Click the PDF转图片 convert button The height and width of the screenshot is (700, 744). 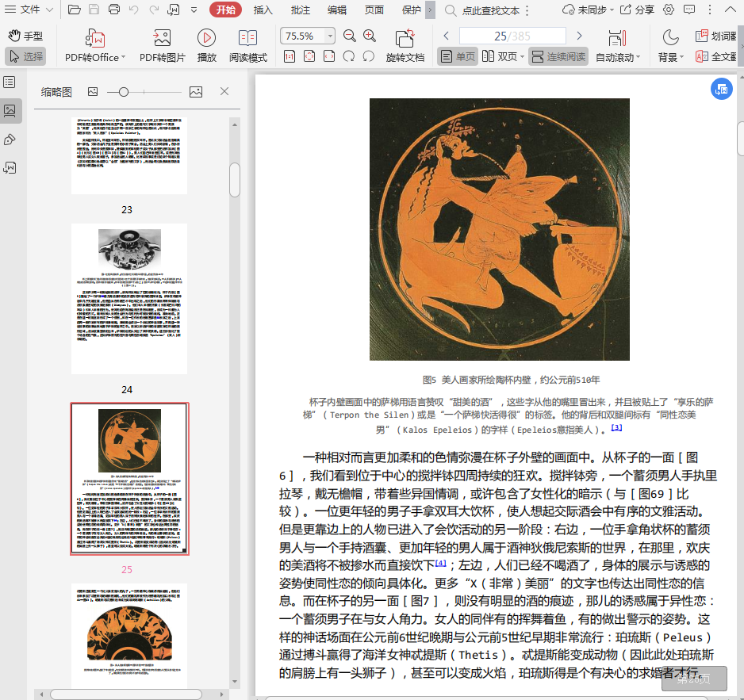163,45
